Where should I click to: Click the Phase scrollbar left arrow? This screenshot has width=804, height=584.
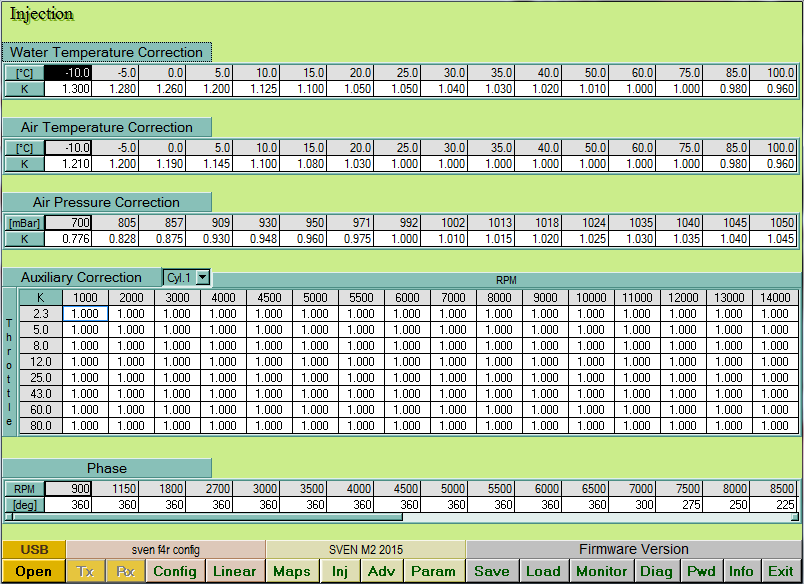pyautogui.click(x=9, y=517)
